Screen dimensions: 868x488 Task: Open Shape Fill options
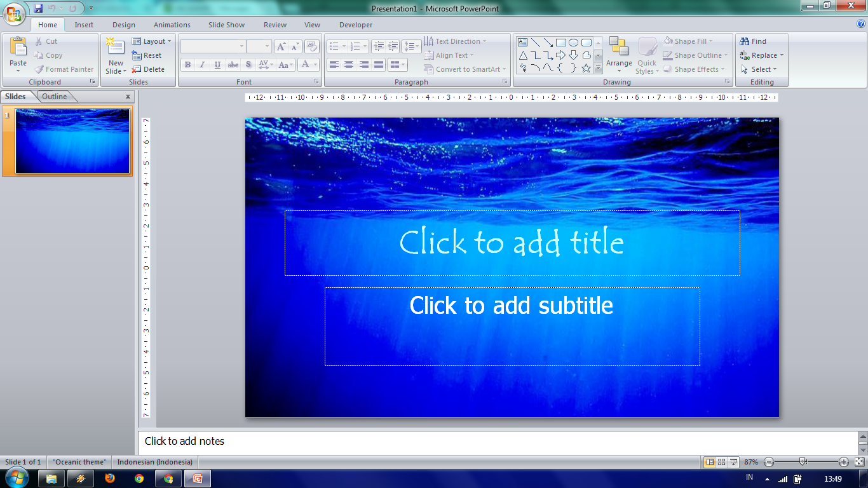[x=689, y=40]
